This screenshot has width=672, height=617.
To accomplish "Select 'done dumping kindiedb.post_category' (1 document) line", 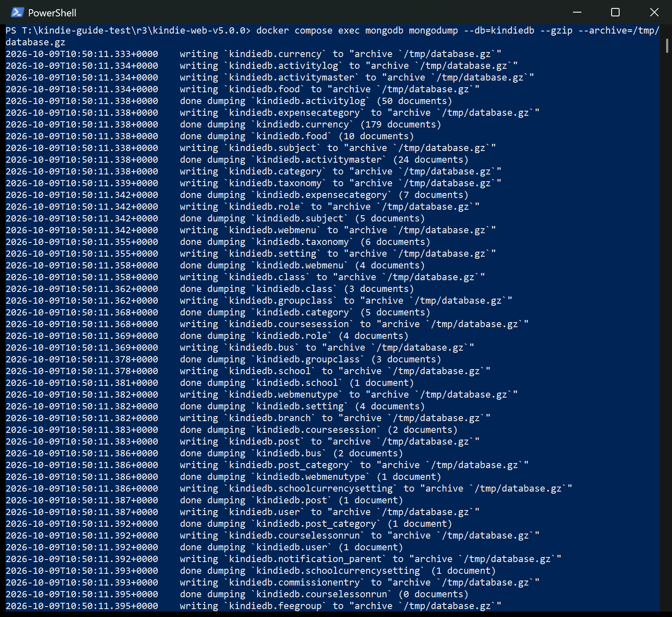I will click(x=229, y=524).
